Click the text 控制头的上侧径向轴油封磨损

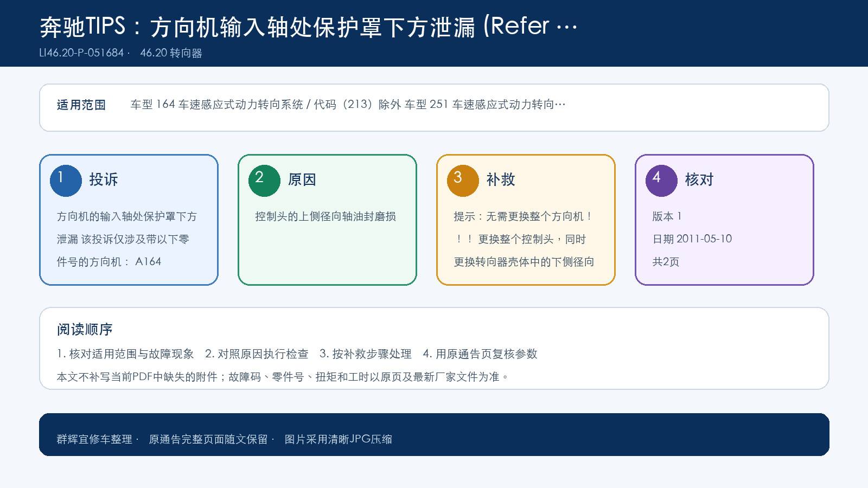coord(325,216)
